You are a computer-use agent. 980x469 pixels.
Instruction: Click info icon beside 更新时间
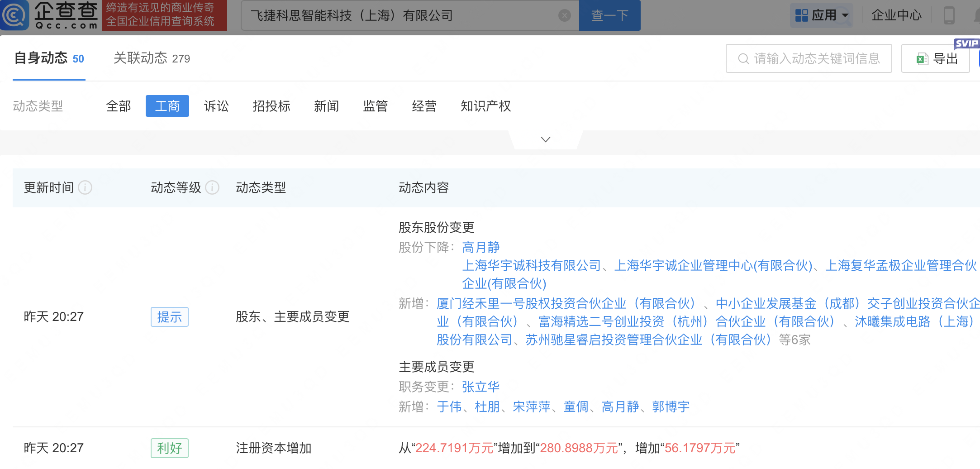click(x=85, y=187)
